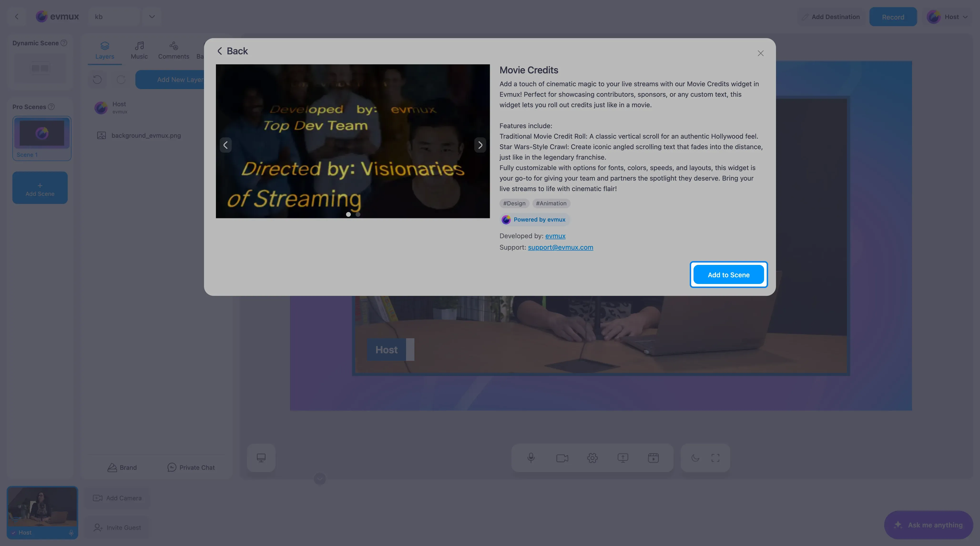
Task: Open the Brand panel
Action: tap(122, 467)
